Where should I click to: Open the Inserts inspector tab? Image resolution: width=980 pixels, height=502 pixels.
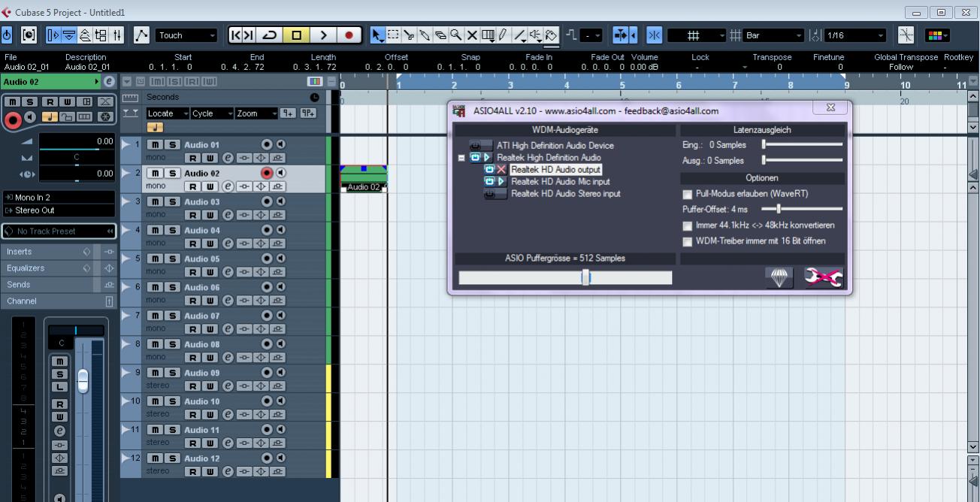point(58,252)
